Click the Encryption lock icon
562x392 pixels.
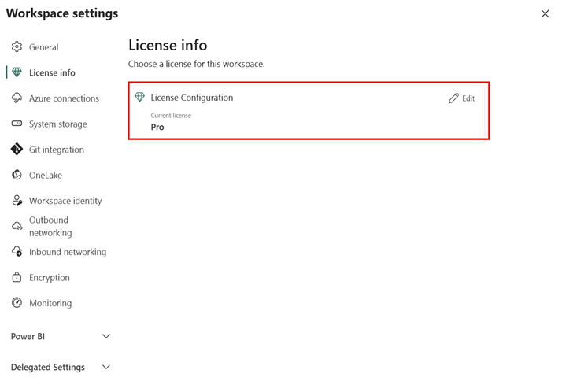tap(17, 277)
